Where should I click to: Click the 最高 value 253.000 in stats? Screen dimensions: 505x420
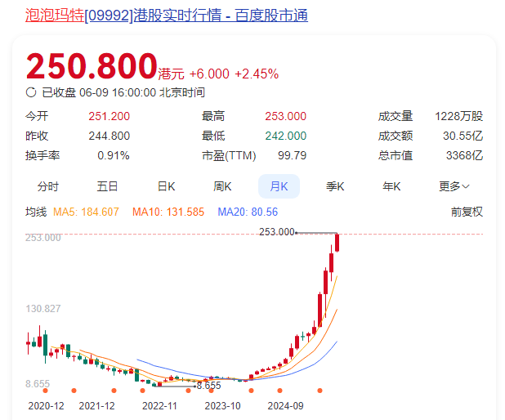tap(286, 116)
